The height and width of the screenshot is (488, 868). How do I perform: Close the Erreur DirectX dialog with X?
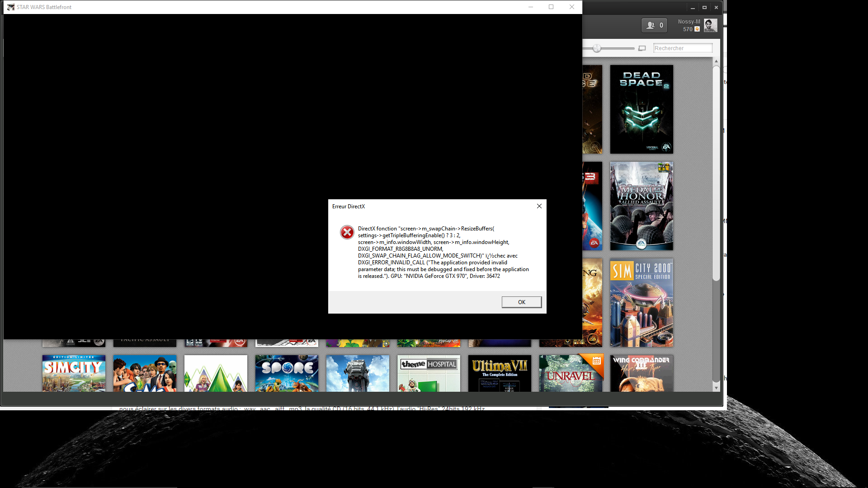(x=539, y=206)
